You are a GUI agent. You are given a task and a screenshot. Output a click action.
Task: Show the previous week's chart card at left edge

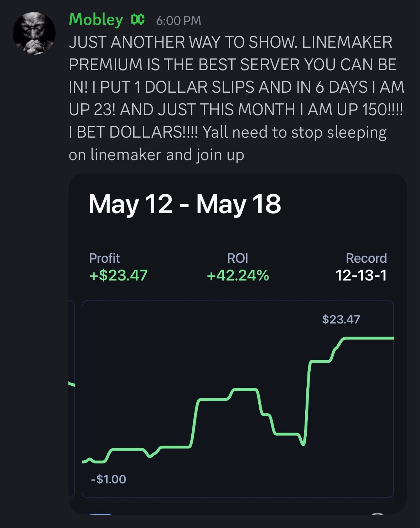pos(72,399)
